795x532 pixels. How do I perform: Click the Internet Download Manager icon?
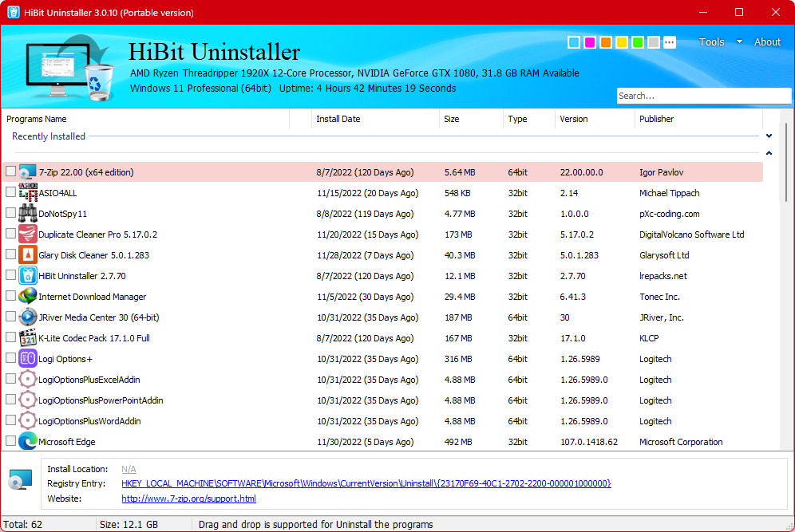[x=28, y=297]
